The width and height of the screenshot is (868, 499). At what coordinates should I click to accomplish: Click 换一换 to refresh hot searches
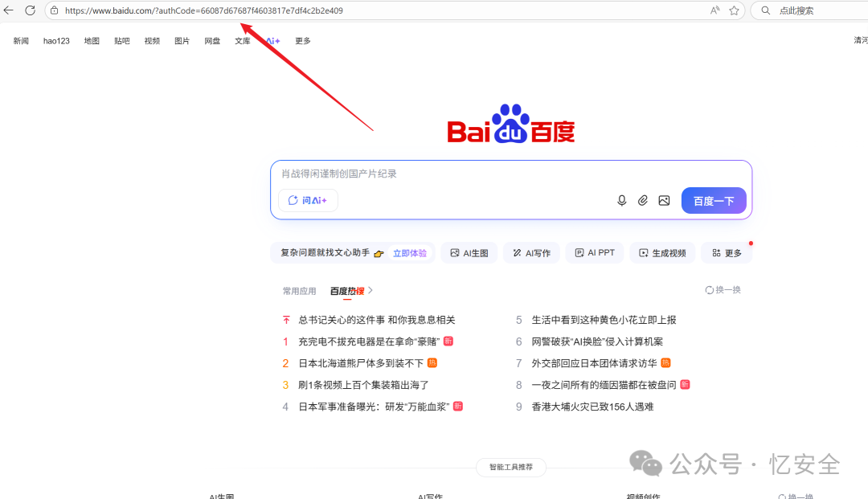[x=728, y=290]
